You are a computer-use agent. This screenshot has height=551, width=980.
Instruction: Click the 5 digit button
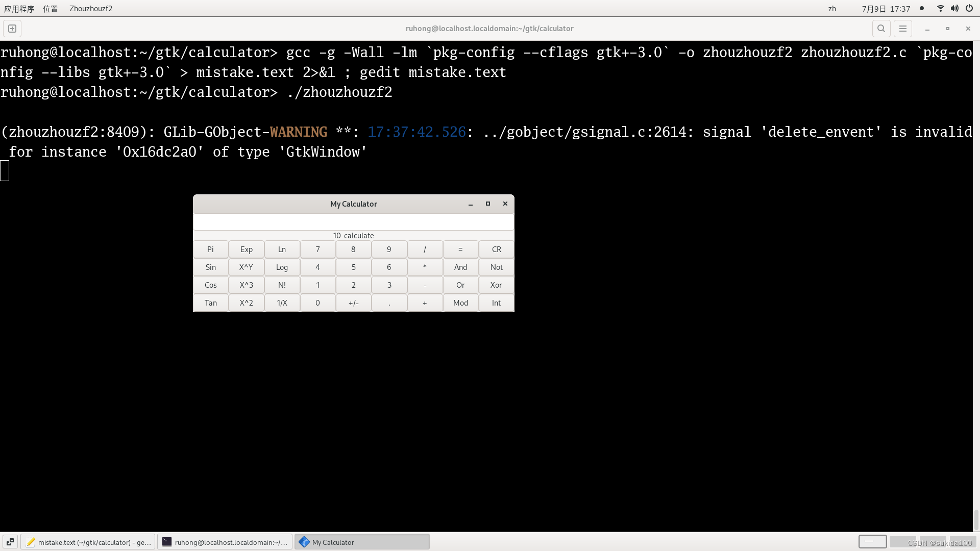354,267
